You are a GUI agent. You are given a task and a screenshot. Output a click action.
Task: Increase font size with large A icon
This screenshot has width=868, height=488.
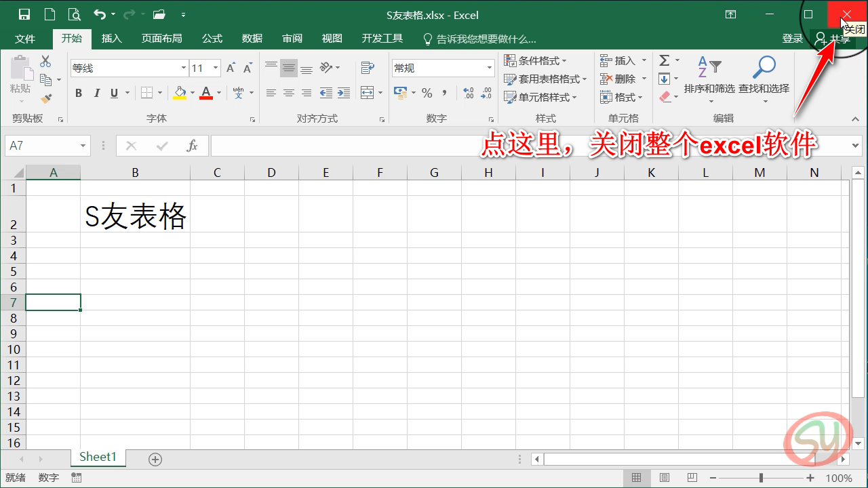231,68
